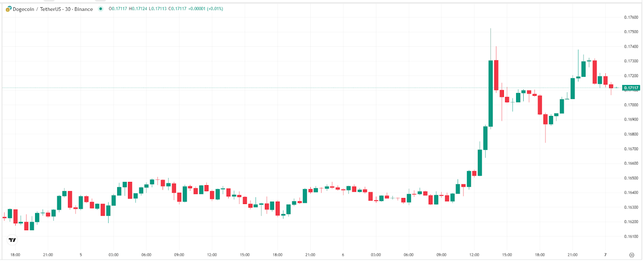Open the TradingView logo watermark
This screenshot has height=262, width=644.
12,240
